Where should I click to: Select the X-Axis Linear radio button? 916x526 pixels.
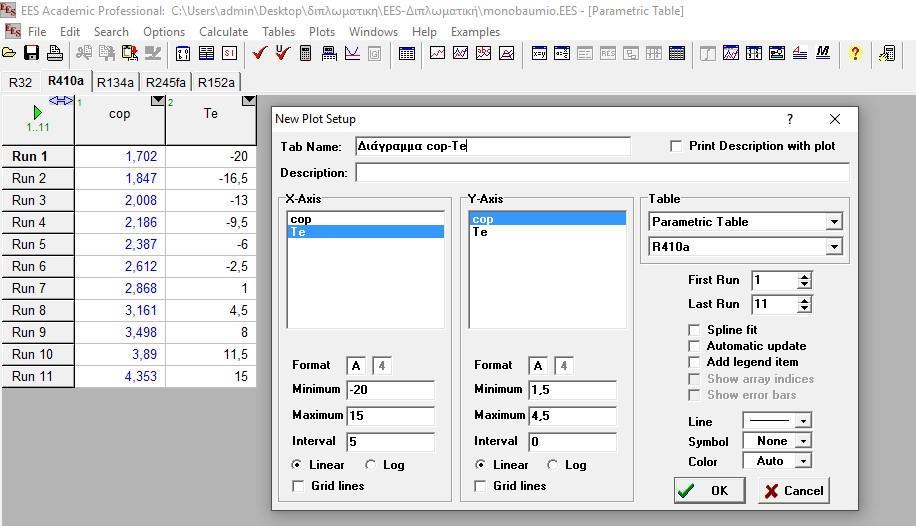(297, 465)
